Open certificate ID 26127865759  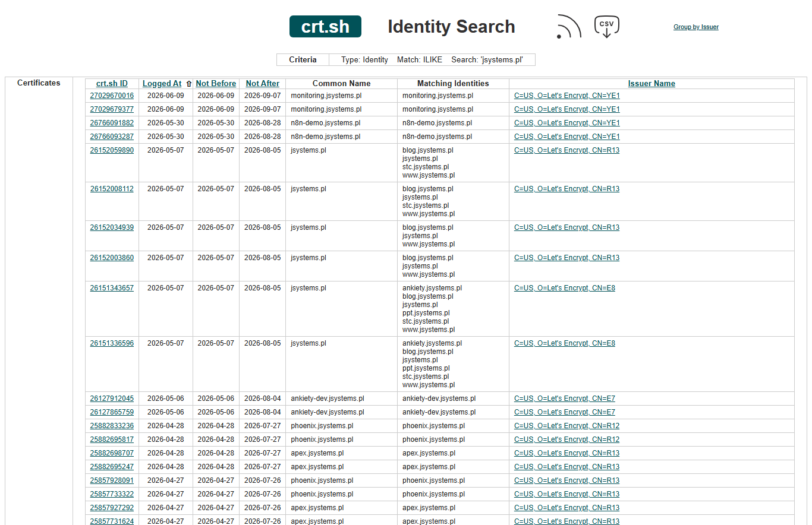112,412
